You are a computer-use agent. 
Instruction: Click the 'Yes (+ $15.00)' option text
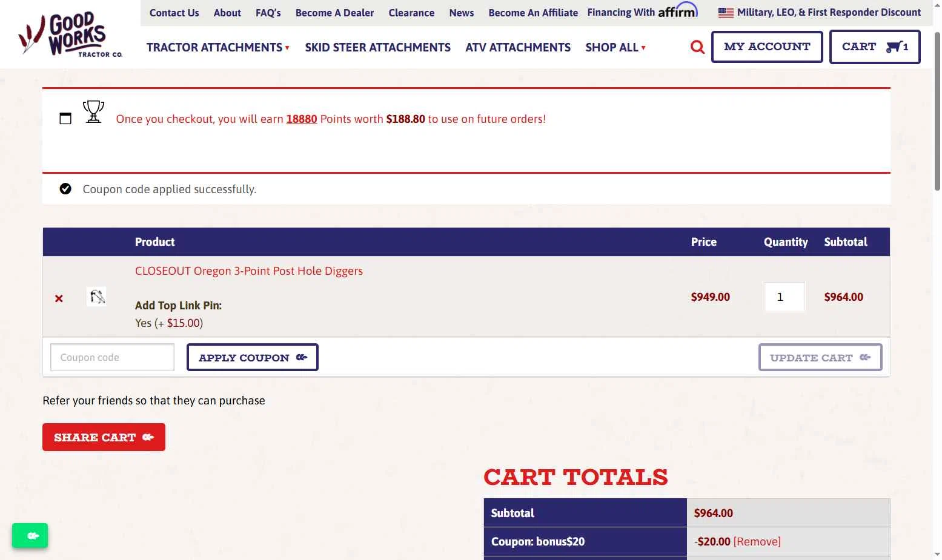coord(169,323)
